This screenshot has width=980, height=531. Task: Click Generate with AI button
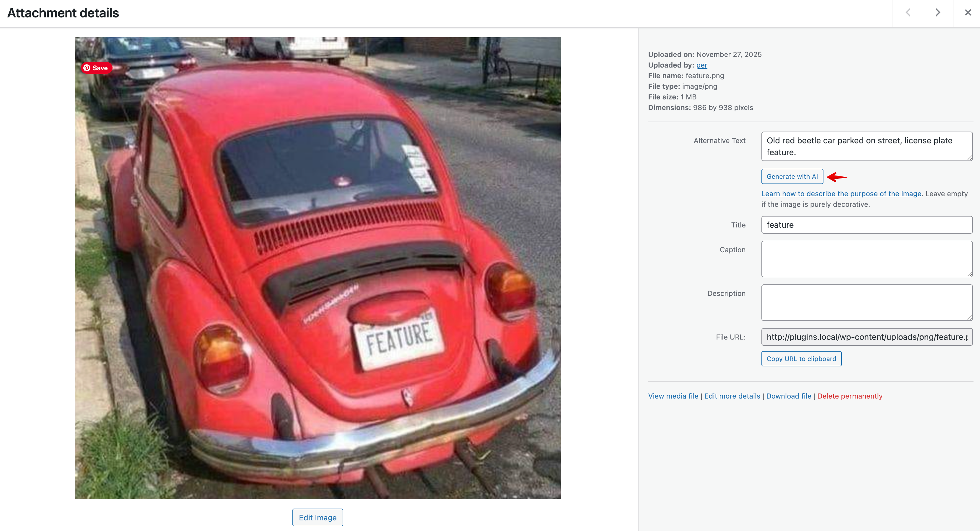coord(792,176)
